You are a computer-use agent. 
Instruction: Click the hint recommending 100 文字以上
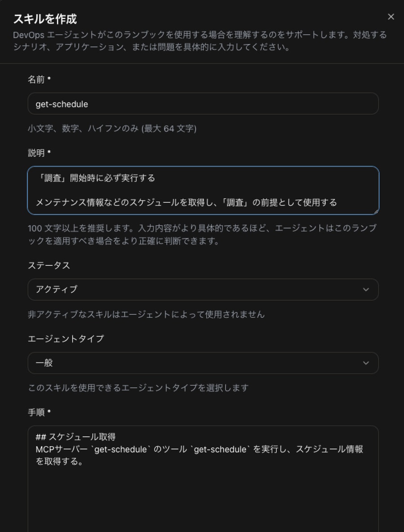(202, 234)
